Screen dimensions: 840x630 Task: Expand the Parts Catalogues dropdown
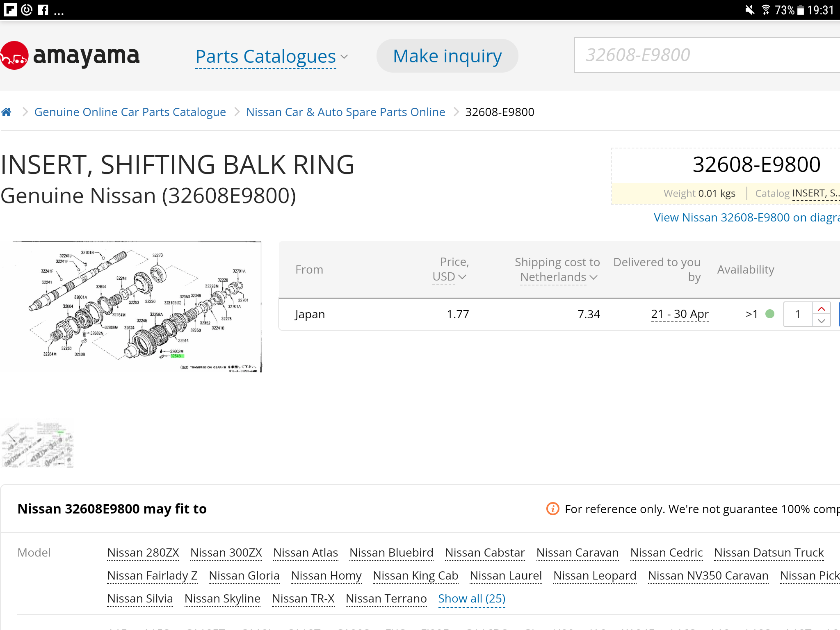pos(272,57)
